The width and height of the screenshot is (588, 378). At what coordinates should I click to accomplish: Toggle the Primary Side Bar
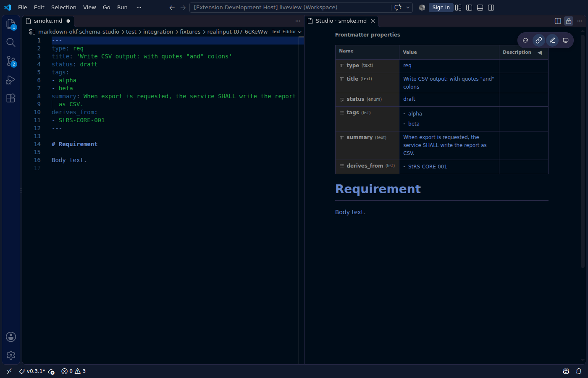point(469,8)
